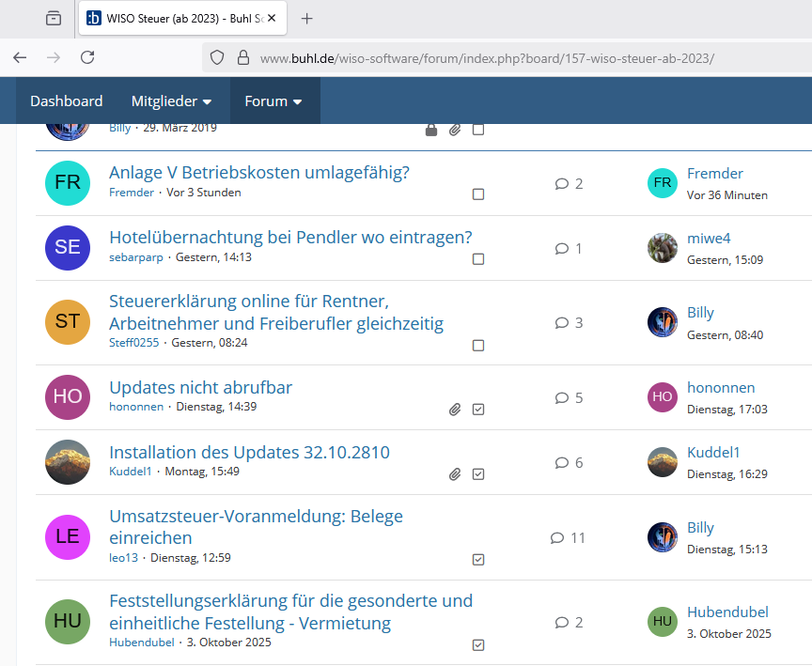This screenshot has height=666, width=812.
Task: Open the 'sebarparp' author profile link
Action: coord(138,257)
